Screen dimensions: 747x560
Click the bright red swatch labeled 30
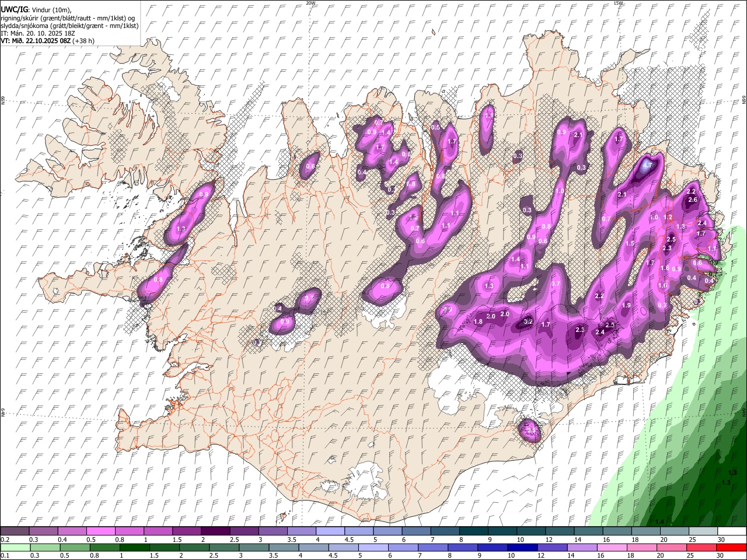[x=731, y=548]
